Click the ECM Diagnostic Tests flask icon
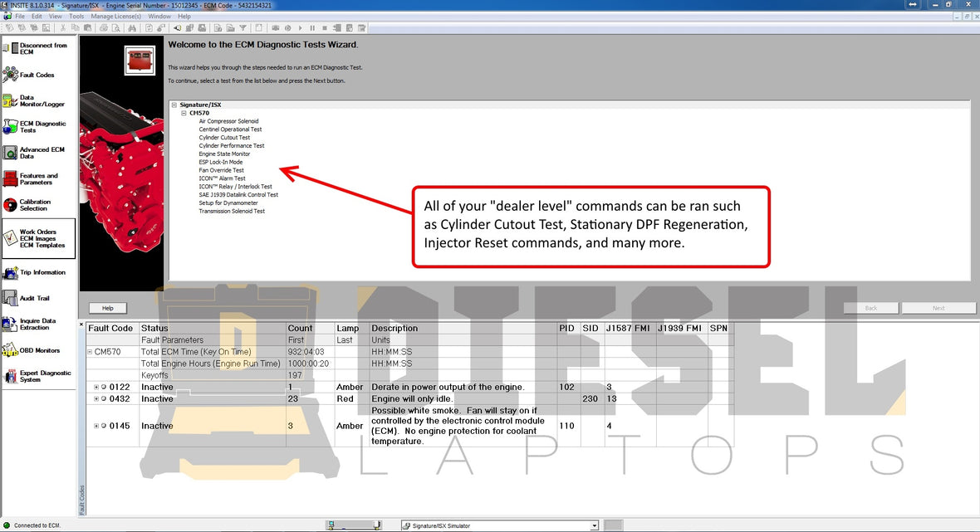 tap(11, 127)
